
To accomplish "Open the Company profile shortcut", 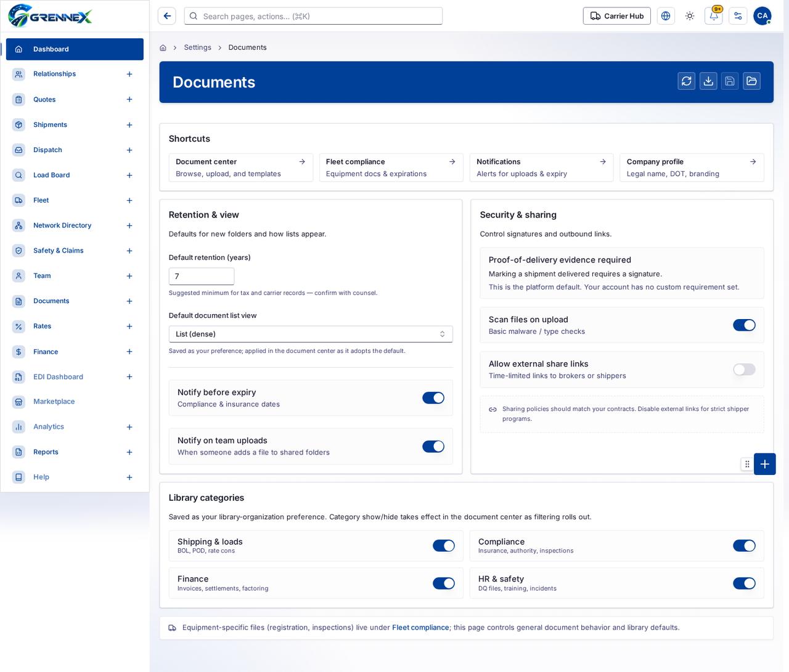I will [692, 168].
